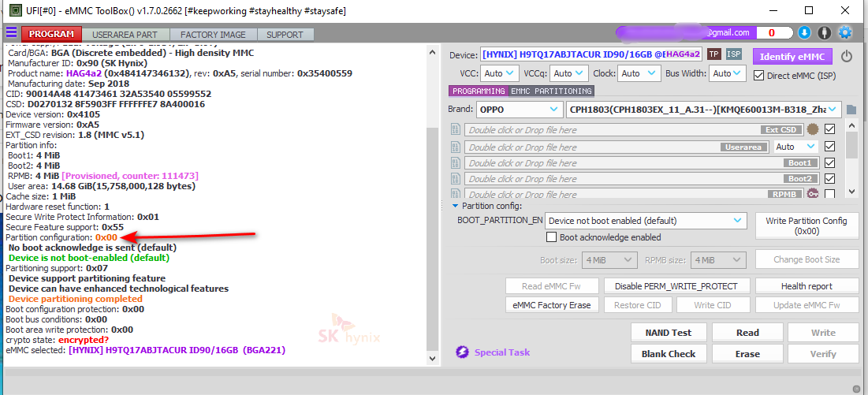Image resolution: width=868 pixels, height=395 pixels.
Task: Uncheck the Userarea row checkbox
Action: pos(829,147)
